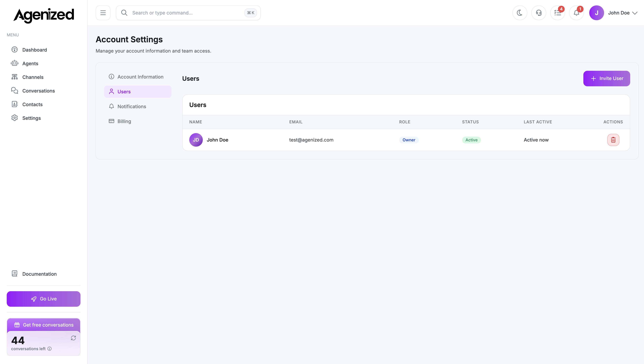Click test@agenized.com email cell
644x364 pixels.
tap(311, 140)
